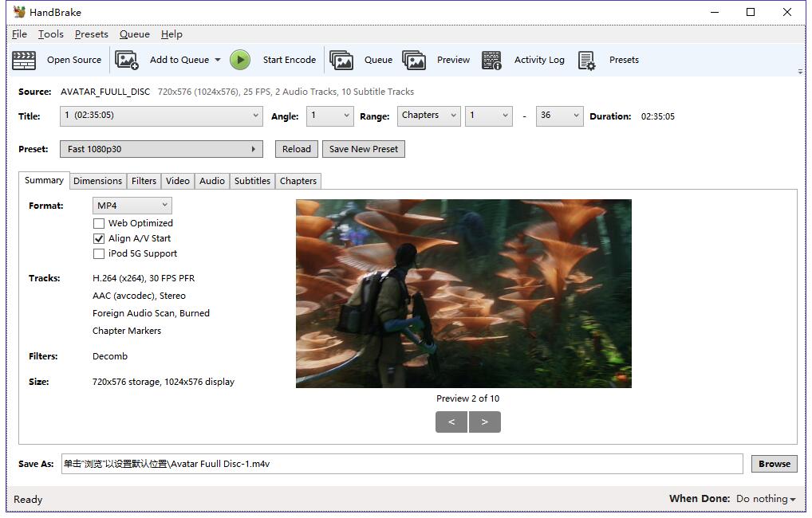
Task: Show the previous preview image
Action: (x=451, y=422)
